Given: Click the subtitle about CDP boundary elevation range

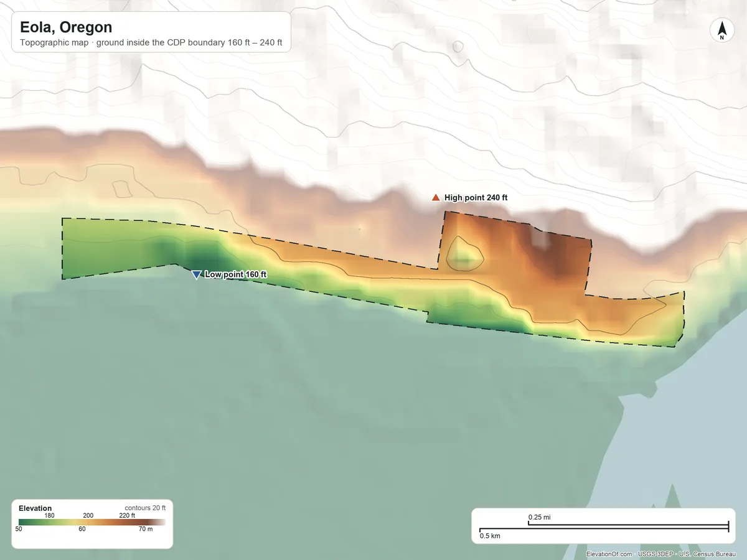Looking at the screenshot, I should click(x=151, y=44).
